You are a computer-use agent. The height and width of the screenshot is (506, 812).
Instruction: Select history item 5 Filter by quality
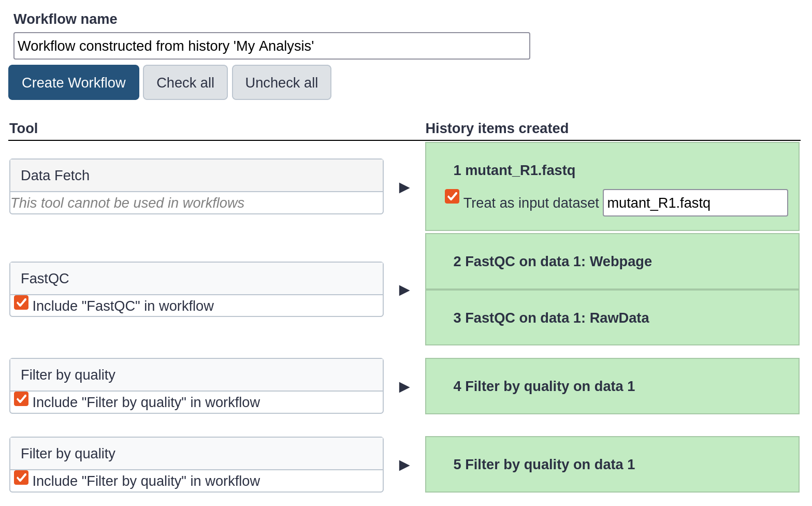[544, 465]
